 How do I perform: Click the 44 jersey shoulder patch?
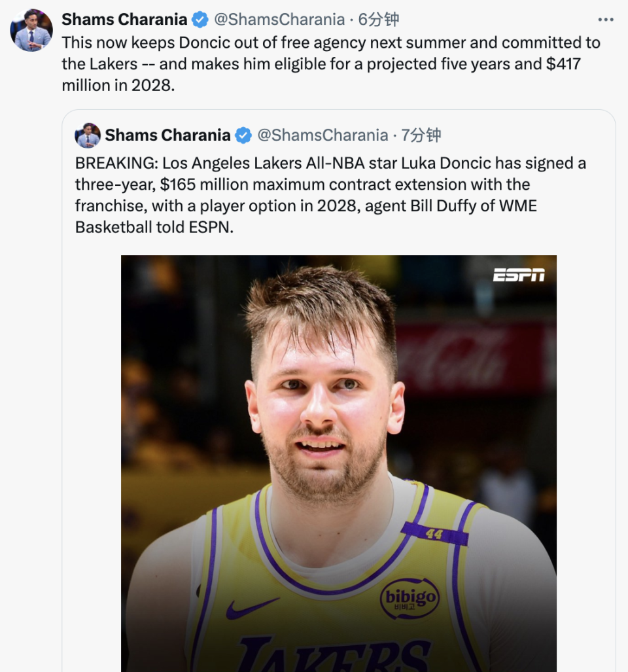(x=434, y=534)
